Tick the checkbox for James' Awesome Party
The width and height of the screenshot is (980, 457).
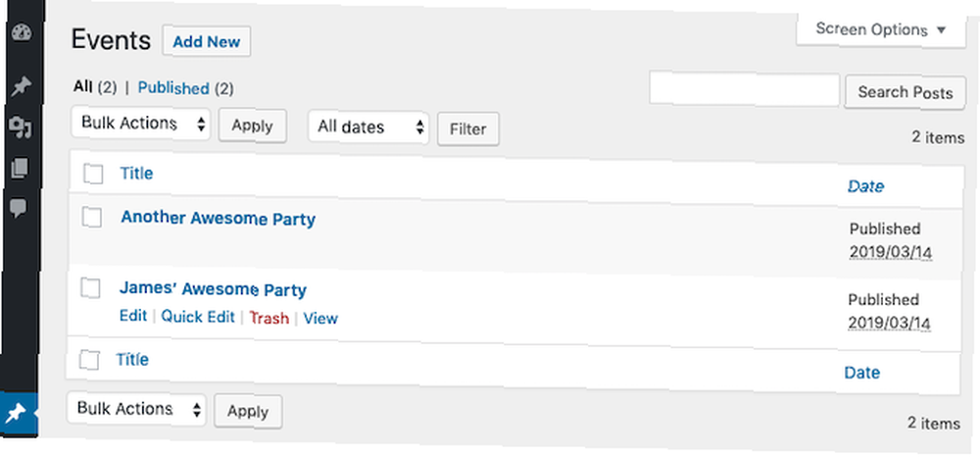coord(90,288)
